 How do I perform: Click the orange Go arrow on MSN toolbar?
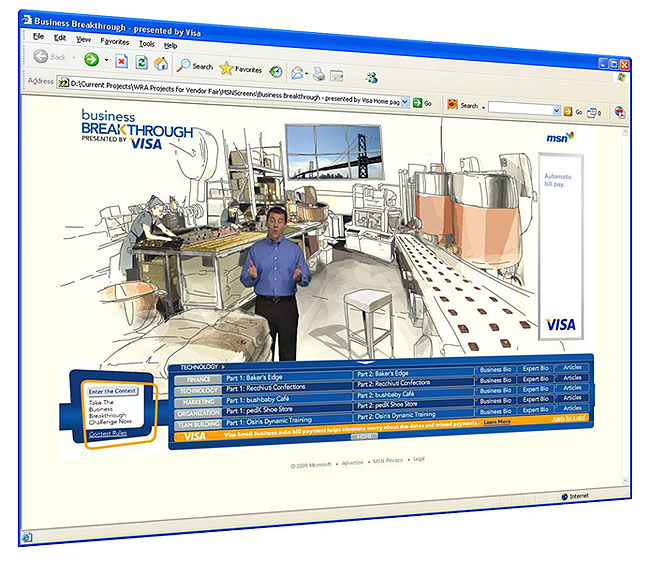(568, 111)
